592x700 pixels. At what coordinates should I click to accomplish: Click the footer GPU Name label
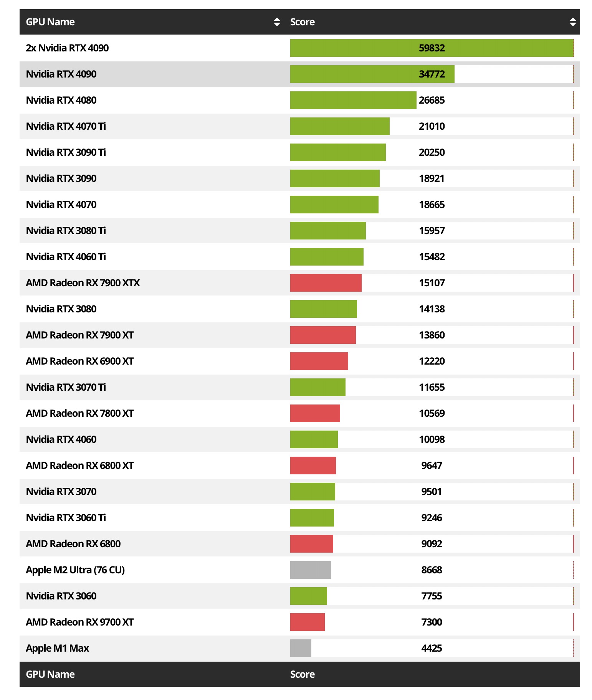tap(50, 674)
